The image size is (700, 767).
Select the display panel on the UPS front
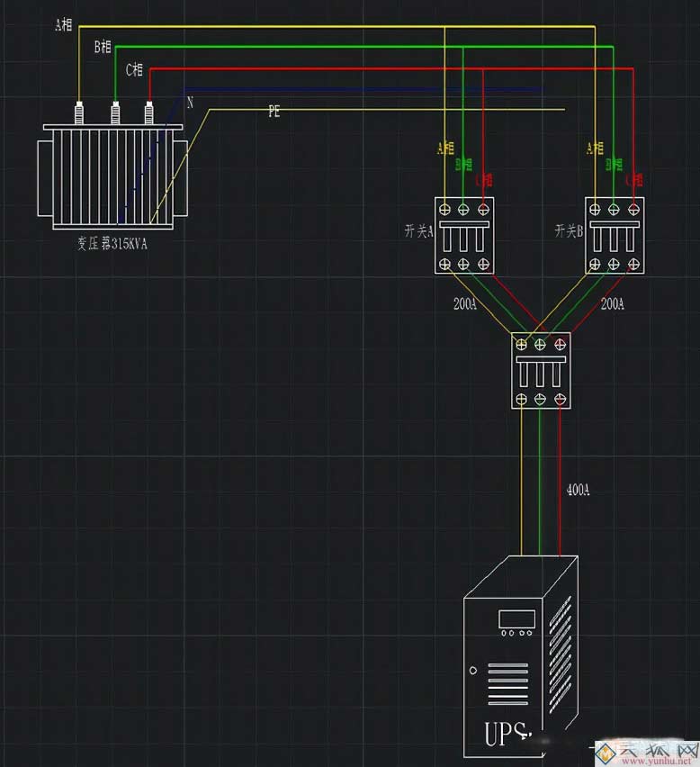click(x=516, y=619)
